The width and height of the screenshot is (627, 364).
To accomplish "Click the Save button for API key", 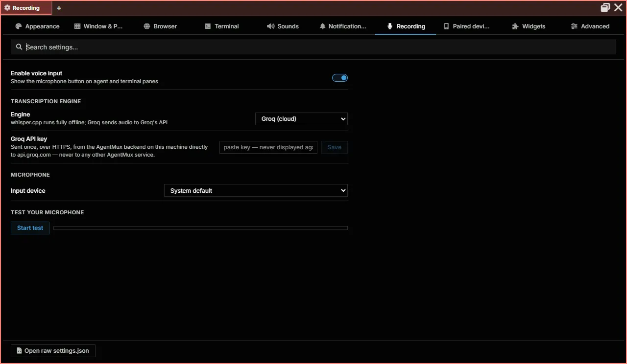I will coord(335,147).
